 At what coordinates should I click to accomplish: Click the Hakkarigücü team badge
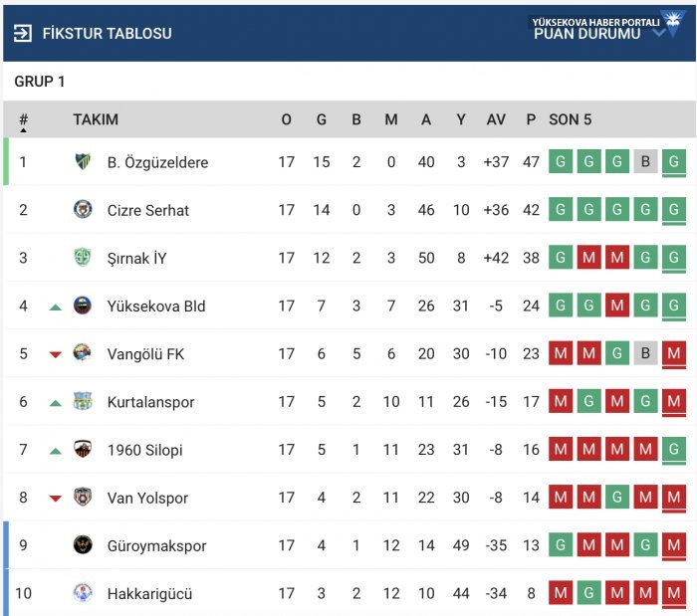click(x=83, y=593)
